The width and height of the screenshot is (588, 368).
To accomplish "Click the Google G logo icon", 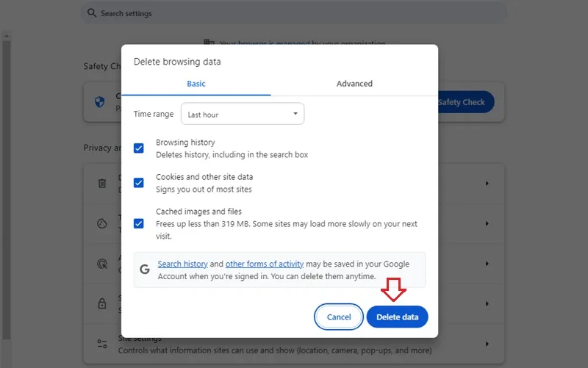I will point(145,269).
